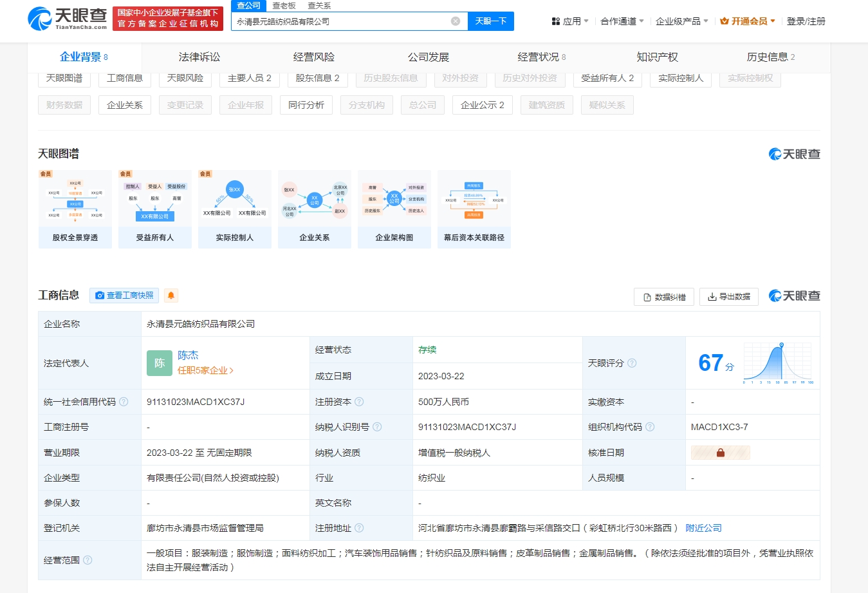Click the 企业关系 chip
Image resolution: width=868 pixels, height=593 pixels.
pos(125,105)
